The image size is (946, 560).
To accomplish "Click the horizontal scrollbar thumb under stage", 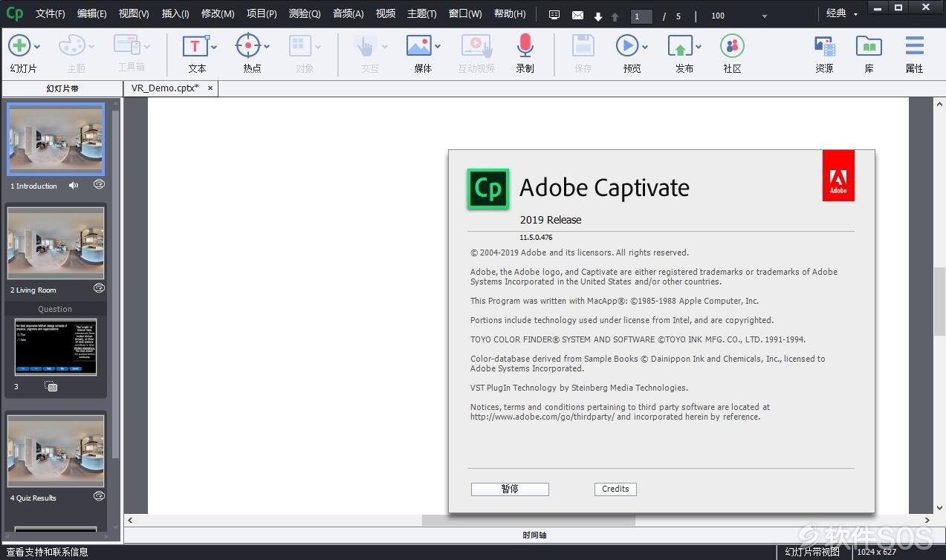I will pos(528,521).
